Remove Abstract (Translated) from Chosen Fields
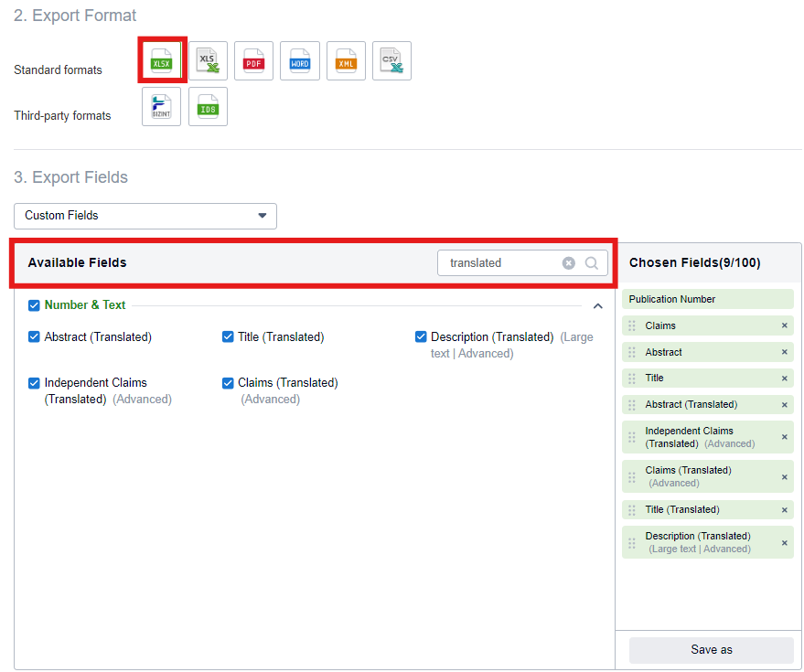The width and height of the screenshot is (804, 672). point(784,404)
